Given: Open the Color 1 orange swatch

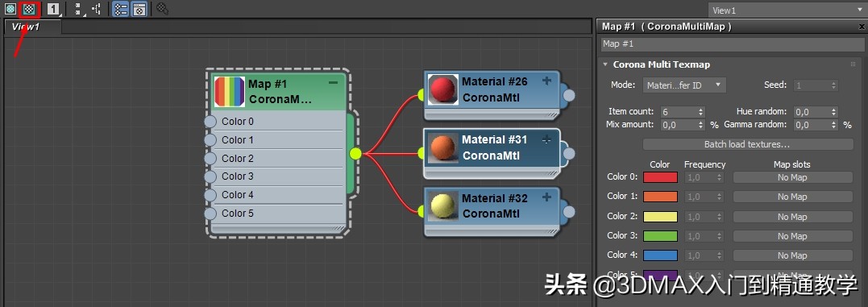Looking at the screenshot, I should [x=660, y=197].
